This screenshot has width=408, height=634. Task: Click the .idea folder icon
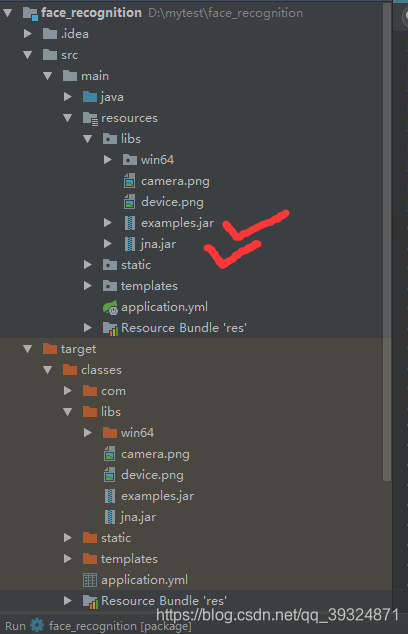pos(50,34)
